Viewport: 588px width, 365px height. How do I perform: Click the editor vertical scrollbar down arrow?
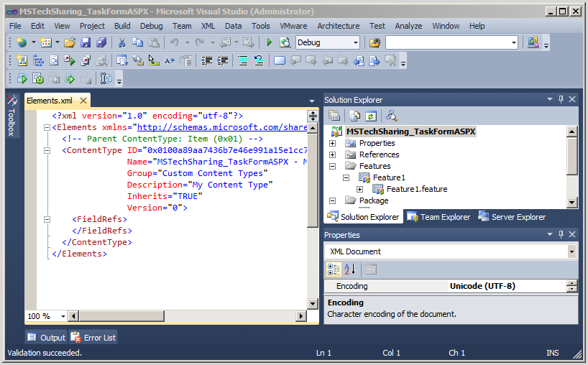point(313,303)
